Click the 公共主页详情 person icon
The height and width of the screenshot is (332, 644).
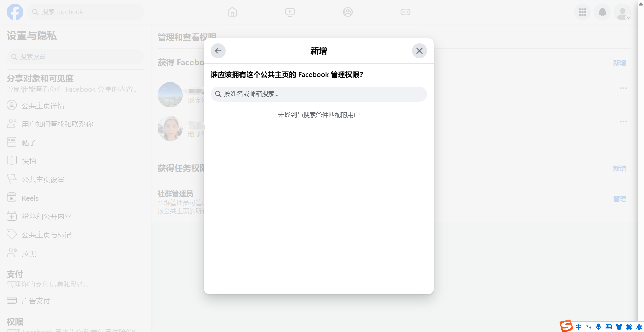[12, 105]
